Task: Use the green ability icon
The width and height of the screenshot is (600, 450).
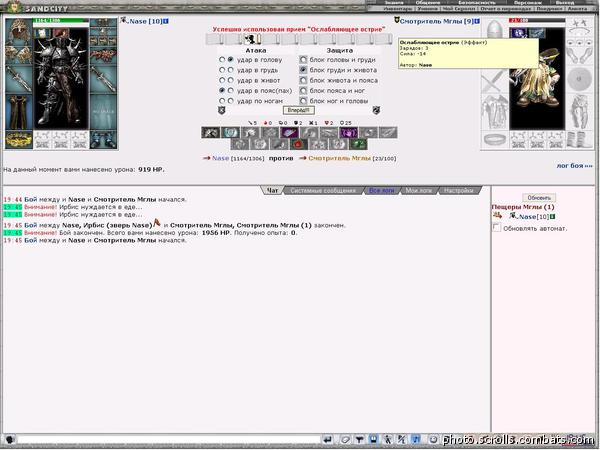Action: (x=357, y=144)
